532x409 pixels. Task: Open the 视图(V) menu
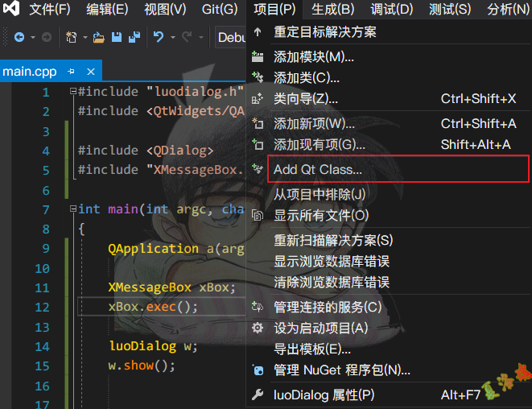pyautogui.click(x=165, y=9)
